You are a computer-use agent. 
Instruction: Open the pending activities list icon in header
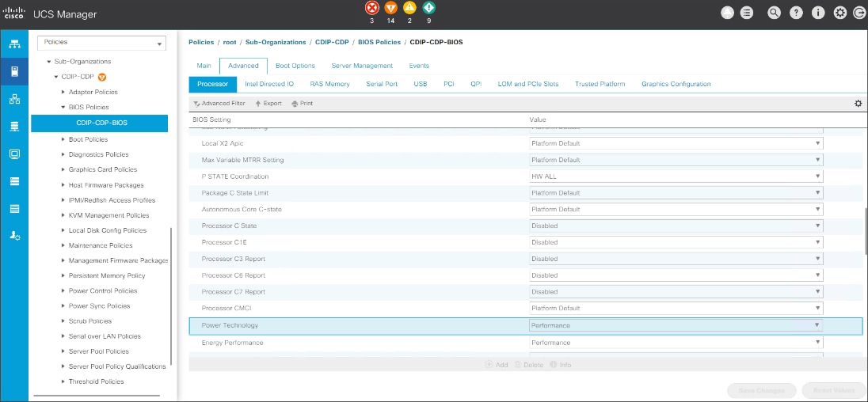[748, 13]
